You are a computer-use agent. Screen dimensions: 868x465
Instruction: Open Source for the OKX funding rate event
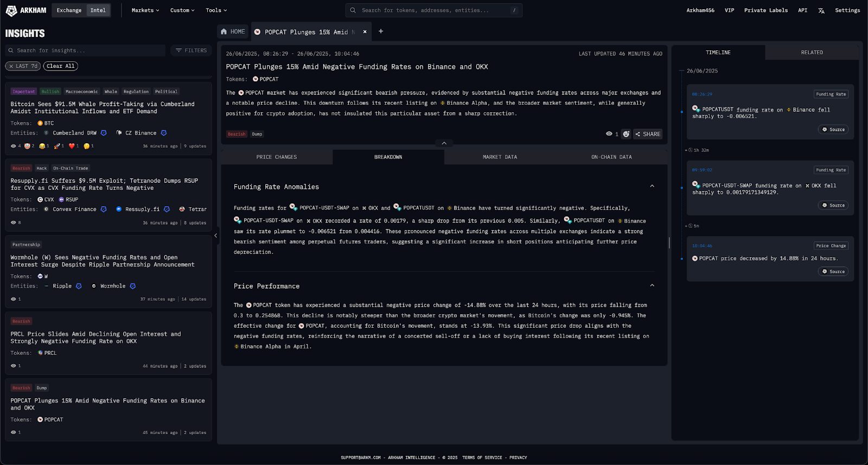[x=833, y=205]
